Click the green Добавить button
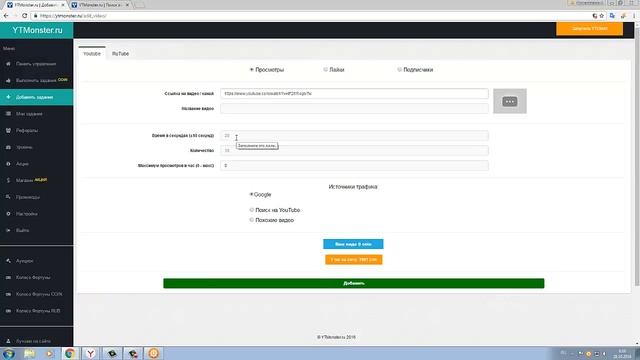 pyautogui.click(x=353, y=283)
